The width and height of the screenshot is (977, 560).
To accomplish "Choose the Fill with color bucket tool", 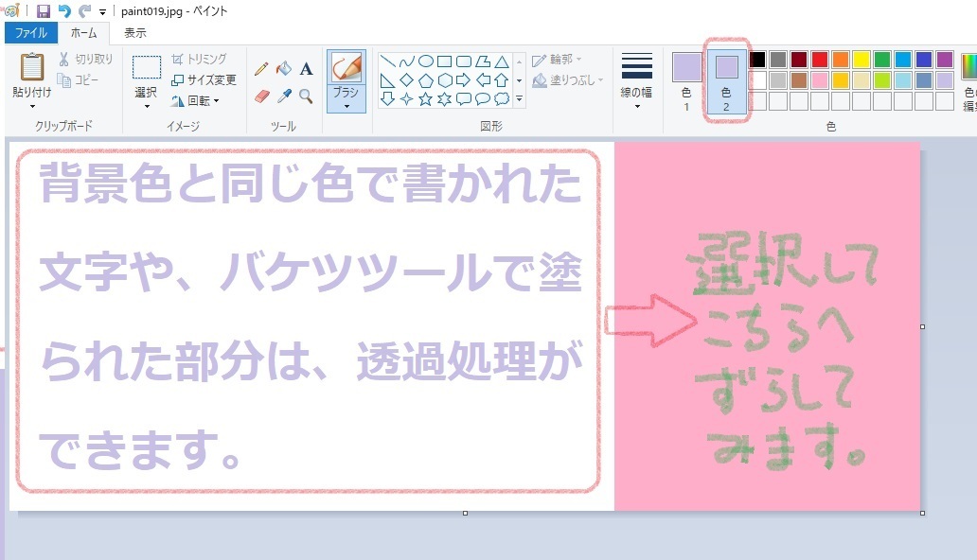I will 284,68.
